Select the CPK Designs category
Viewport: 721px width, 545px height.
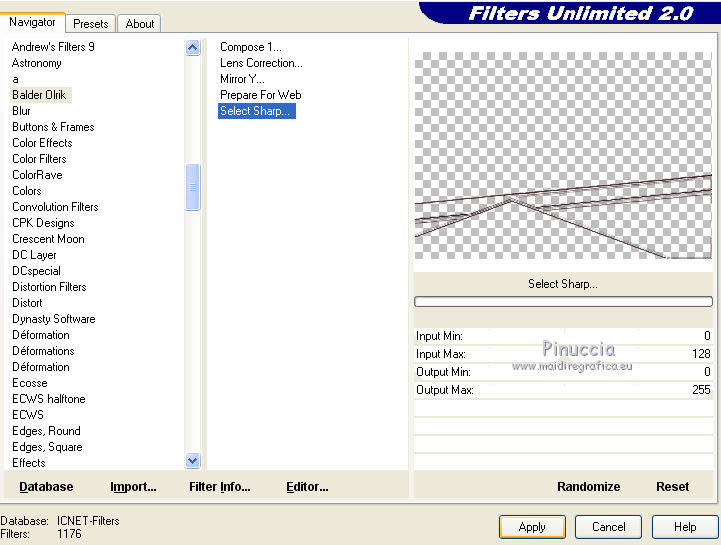click(x=43, y=223)
